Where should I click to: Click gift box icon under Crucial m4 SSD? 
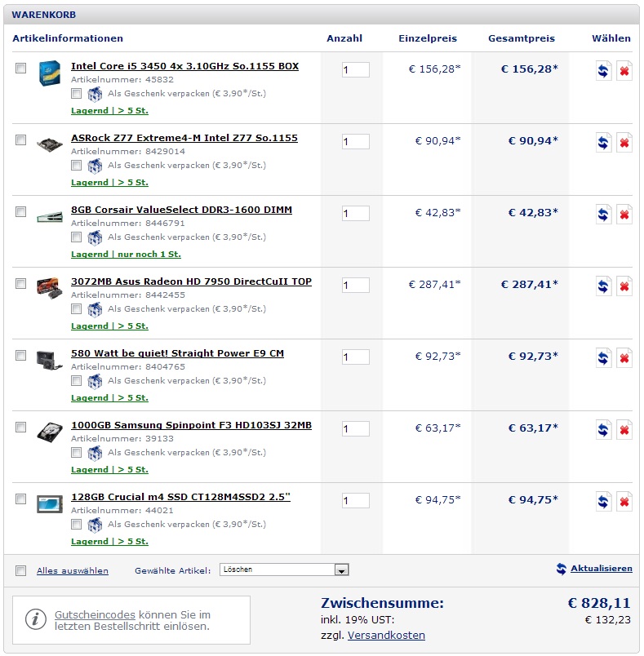coord(95,525)
